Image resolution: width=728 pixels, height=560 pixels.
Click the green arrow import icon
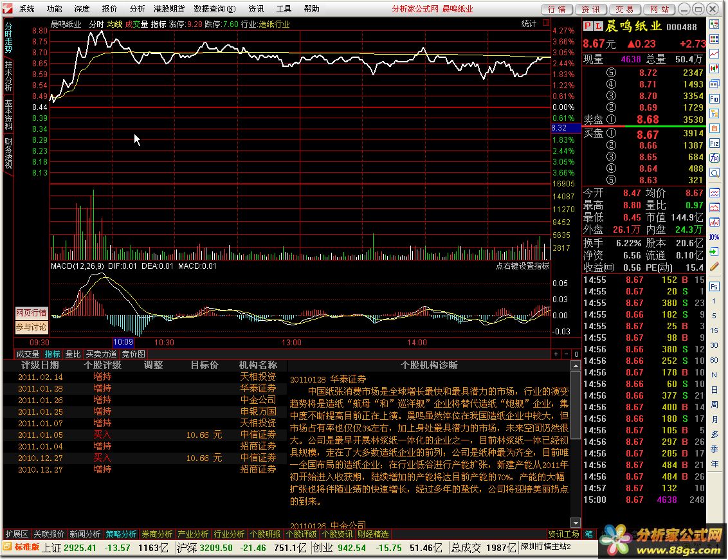pyautogui.click(x=714, y=252)
